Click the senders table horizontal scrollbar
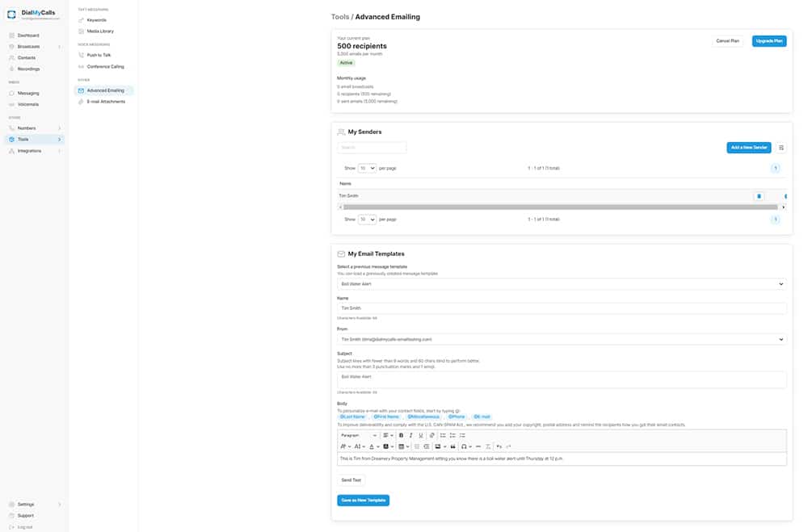Image resolution: width=808 pixels, height=532 pixels. pos(558,207)
